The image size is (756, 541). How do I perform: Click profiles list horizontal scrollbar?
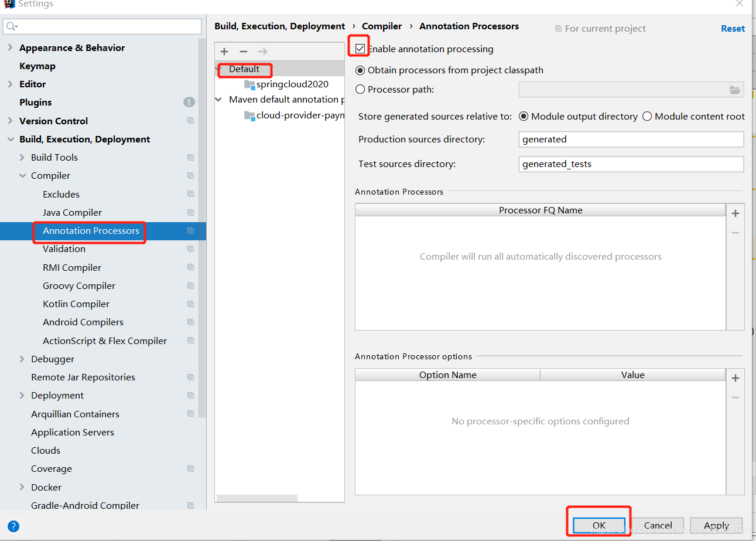(x=256, y=498)
